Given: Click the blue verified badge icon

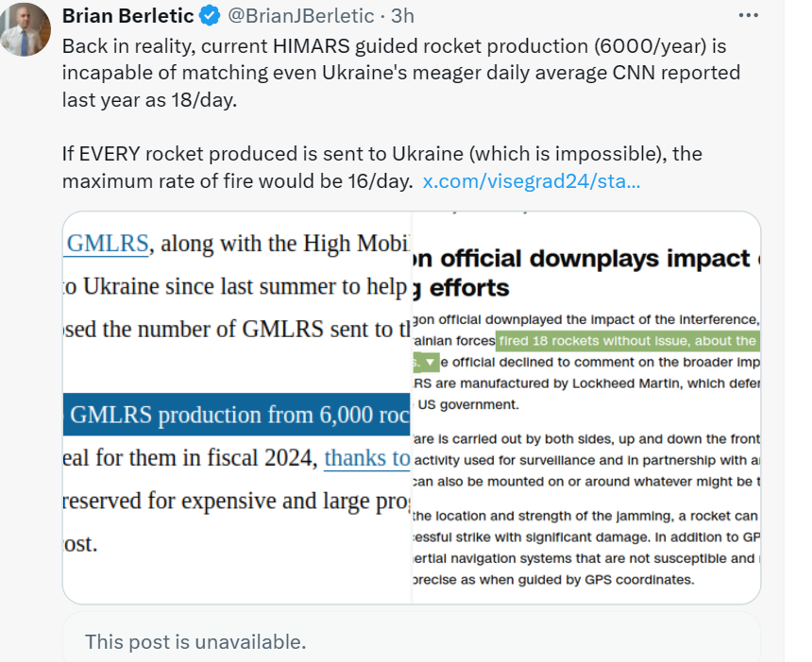Looking at the screenshot, I should [211, 17].
